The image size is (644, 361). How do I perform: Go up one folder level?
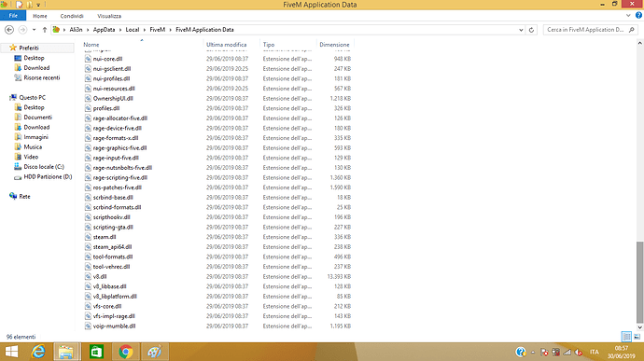(45, 30)
